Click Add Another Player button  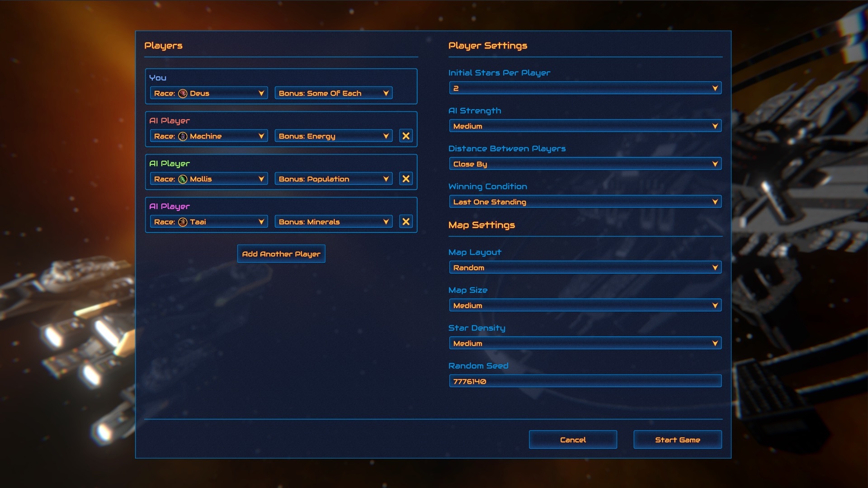281,254
